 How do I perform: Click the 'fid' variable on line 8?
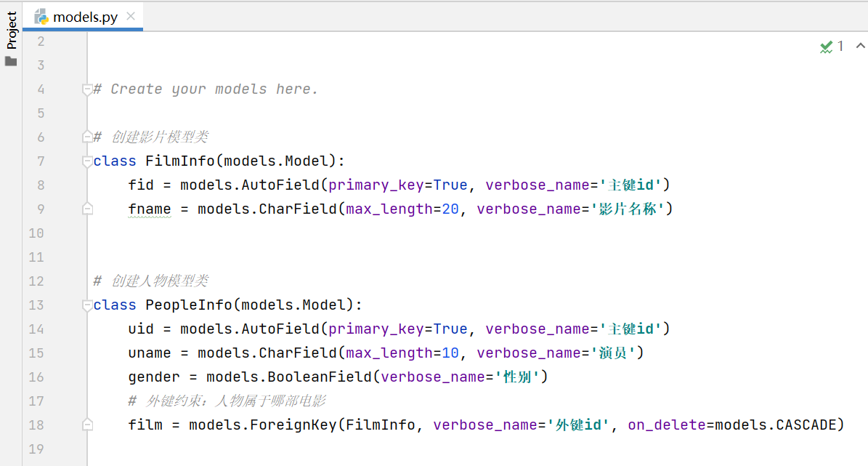(141, 185)
